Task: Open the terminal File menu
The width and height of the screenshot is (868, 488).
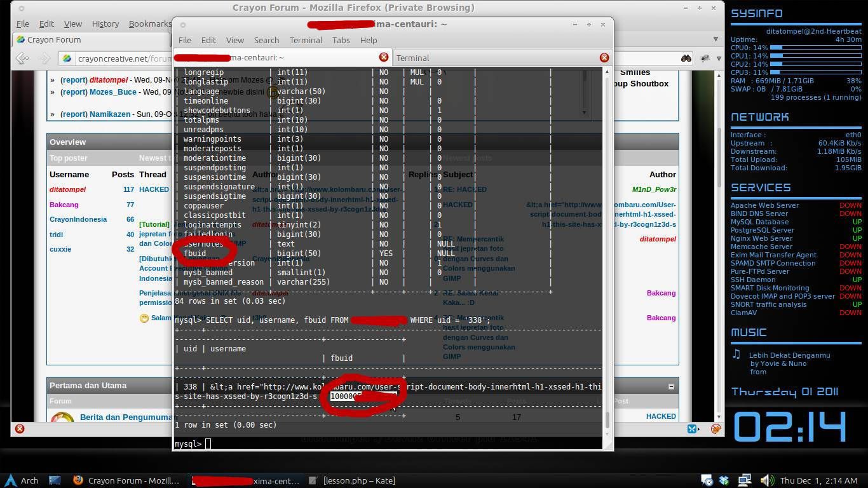Action: pyautogui.click(x=185, y=39)
